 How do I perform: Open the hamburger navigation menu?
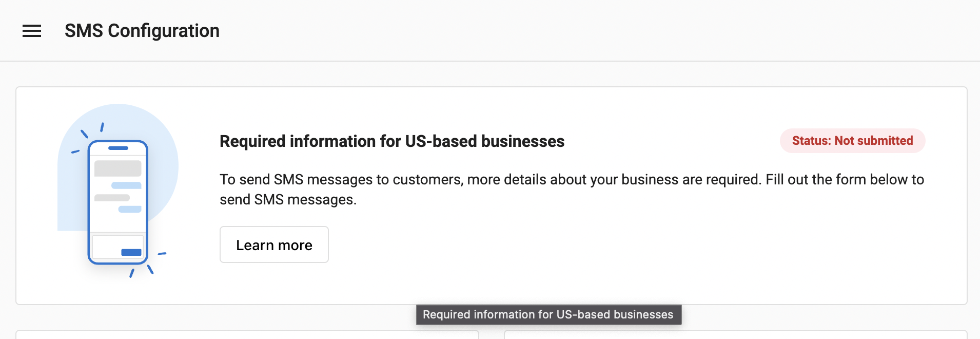tap(32, 31)
